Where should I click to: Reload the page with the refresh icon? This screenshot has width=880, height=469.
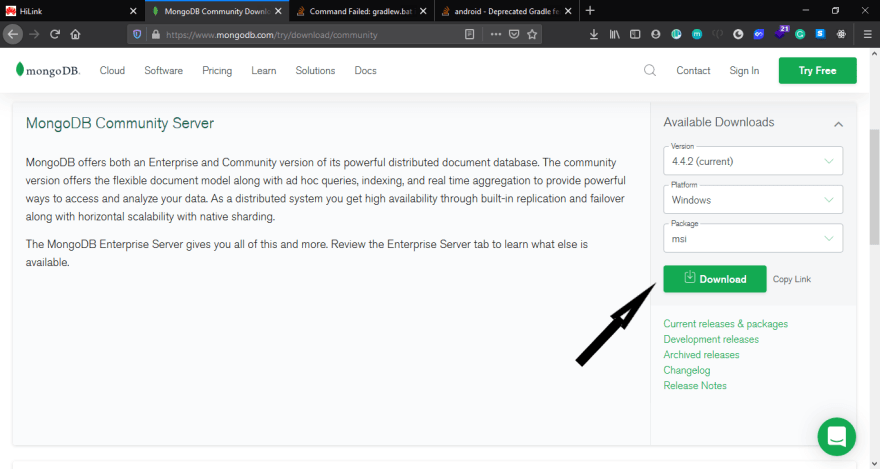[54, 34]
